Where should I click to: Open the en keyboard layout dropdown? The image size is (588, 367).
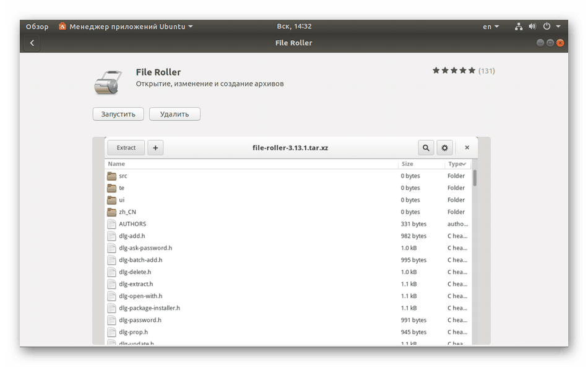coord(490,27)
